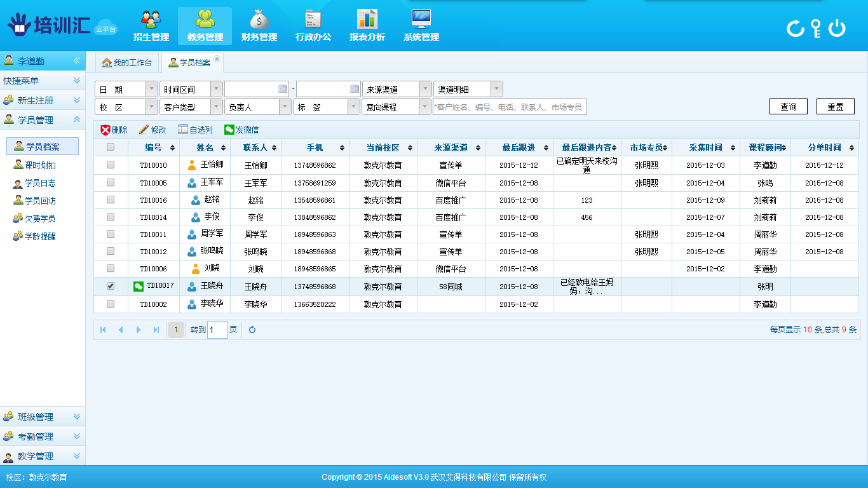The width and height of the screenshot is (868, 488).
Task: Open the 校区 dropdown
Action: pyautogui.click(x=126, y=107)
